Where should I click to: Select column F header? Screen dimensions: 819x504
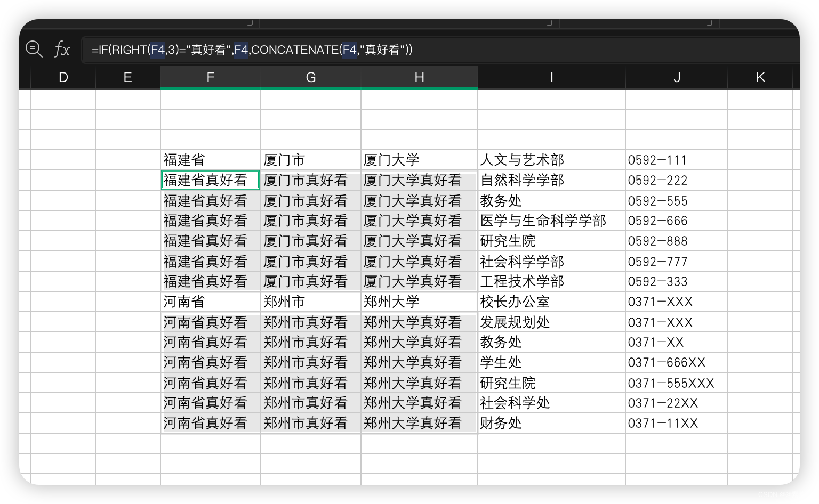tap(211, 78)
